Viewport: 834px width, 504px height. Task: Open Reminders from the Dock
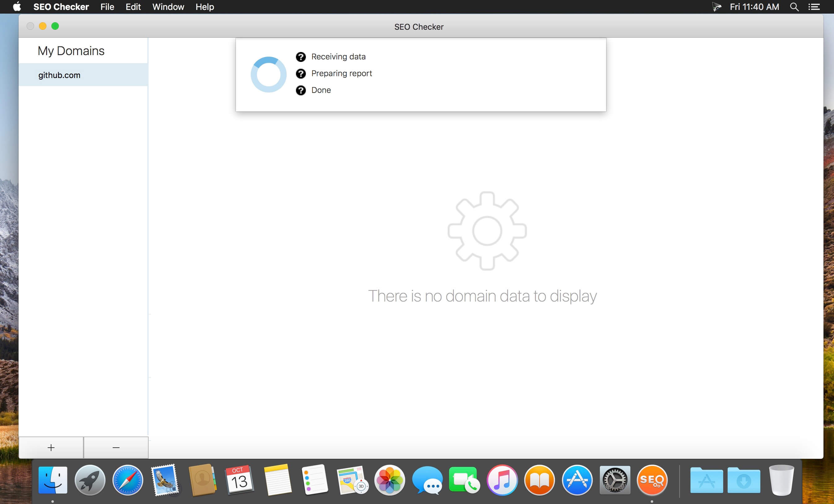coord(315,480)
